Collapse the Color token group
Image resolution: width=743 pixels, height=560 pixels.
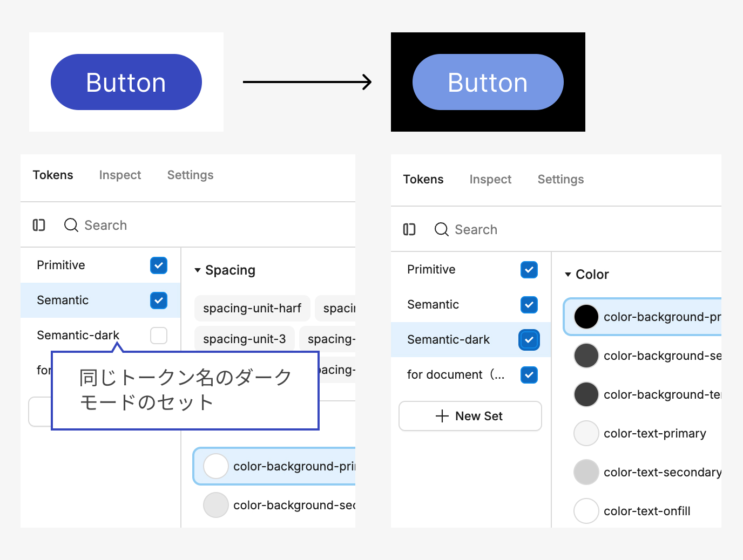click(x=568, y=275)
